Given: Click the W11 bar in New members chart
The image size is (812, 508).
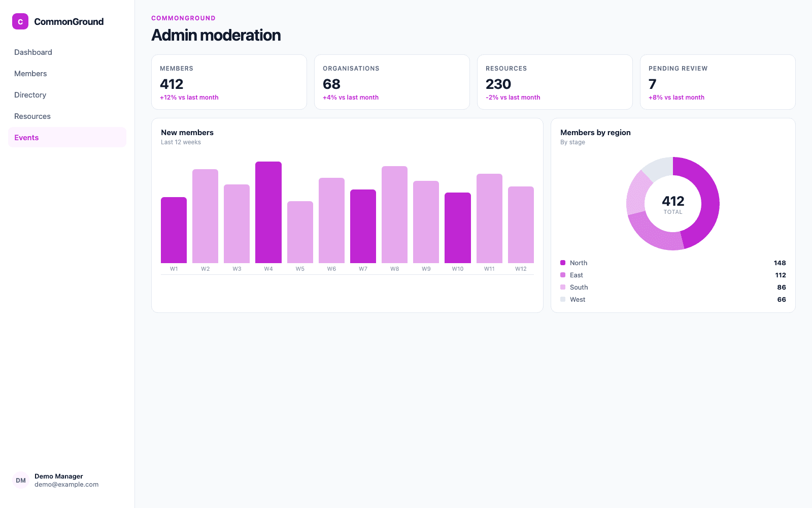Looking at the screenshot, I should coord(489,218).
